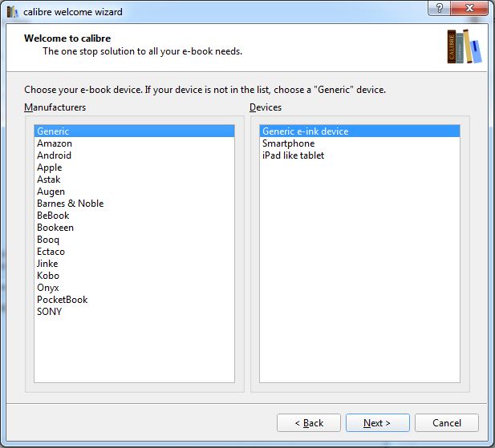Select Ectaco manufacturer

pos(134,252)
